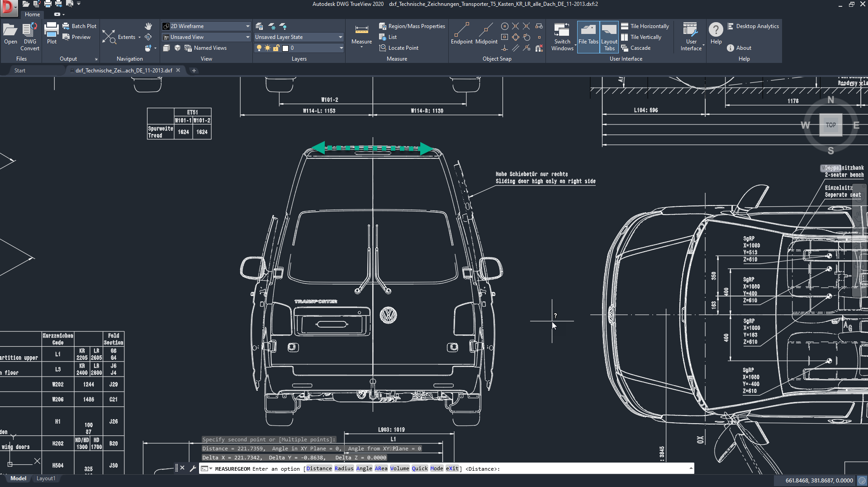Open the User Interface options button
Image resolution: width=868 pixels, height=487 pixels.
[x=691, y=36]
